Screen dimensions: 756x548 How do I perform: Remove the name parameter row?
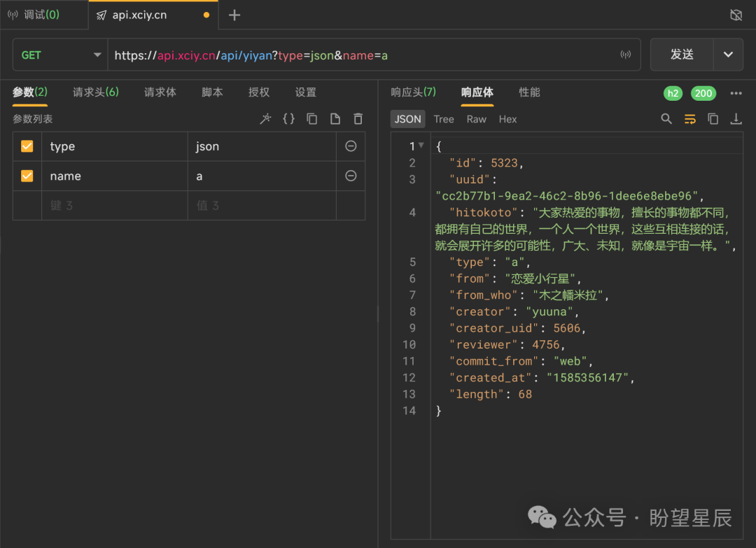pyautogui.click(x=351, y=176)
